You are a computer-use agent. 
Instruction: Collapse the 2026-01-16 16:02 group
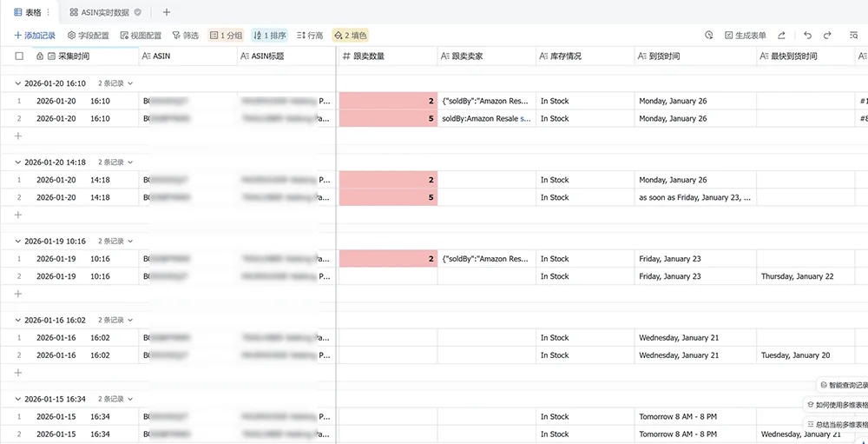pyautogui.click(x=18, y=320)
